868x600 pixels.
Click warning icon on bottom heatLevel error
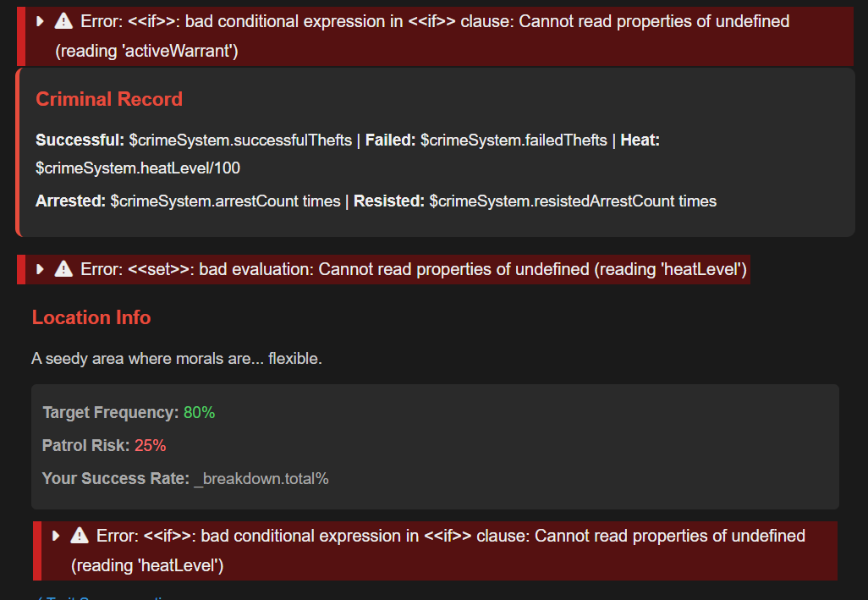[x=80, y=536]
